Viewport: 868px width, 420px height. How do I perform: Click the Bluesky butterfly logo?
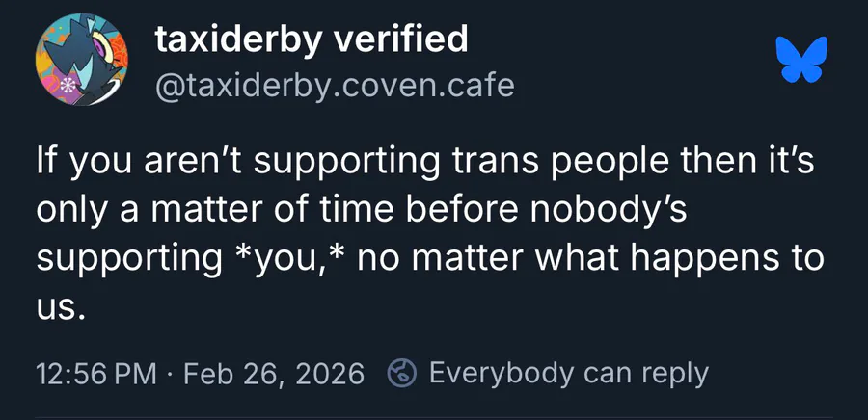pyautogui.click(x=802, y=59)
